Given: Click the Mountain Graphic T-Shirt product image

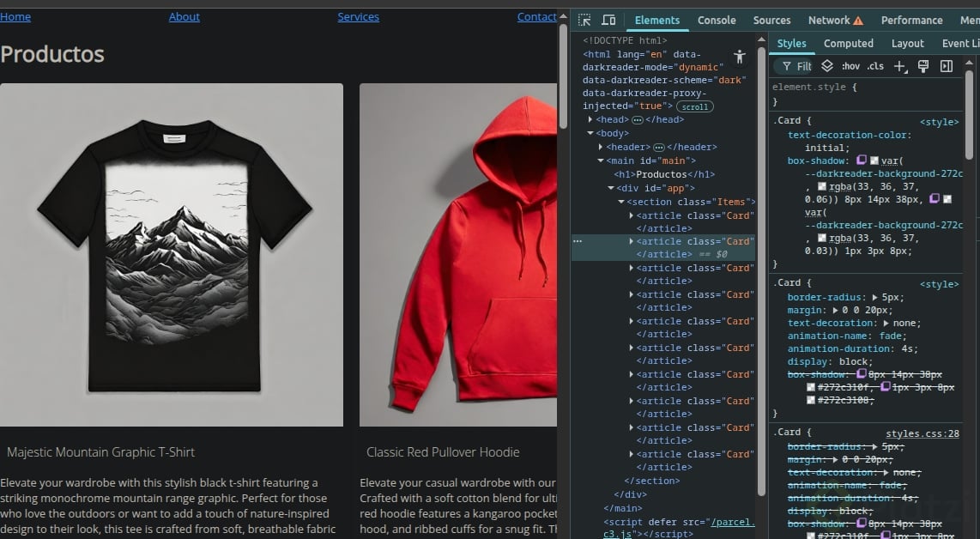Looking at the screenshot, I should click(172, 255).
